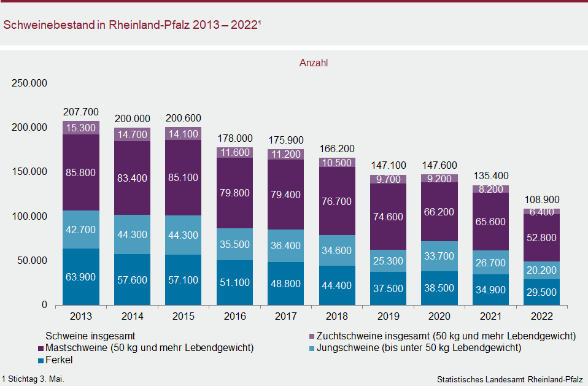Image resolution: width=588 pixels, height=386 pixels.
Task: Click the legend label Schweine insgesamt
Action: (x=90, y=336)
